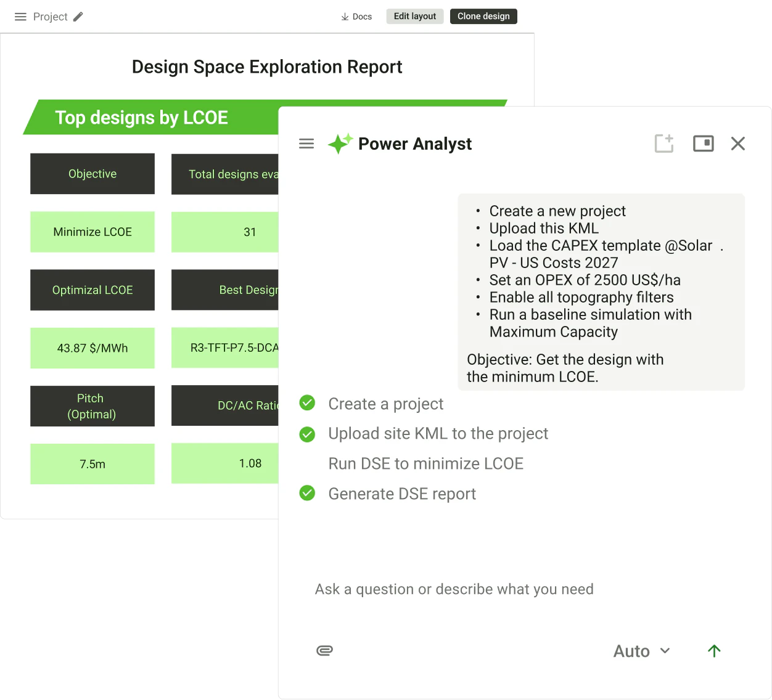Viewport: 772px width, 700px height.
Task: Click the Pitch (Optimal) header cell
Action: click(92, 406)
